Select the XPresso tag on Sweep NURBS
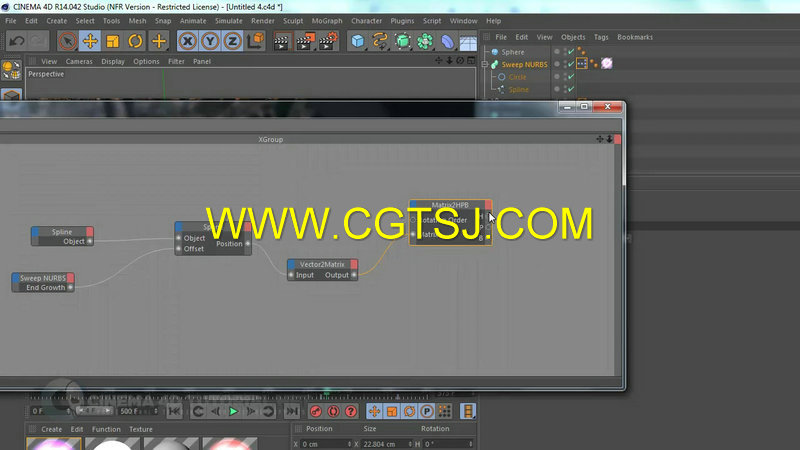800x450 pixels. click(x=582, y=63)
